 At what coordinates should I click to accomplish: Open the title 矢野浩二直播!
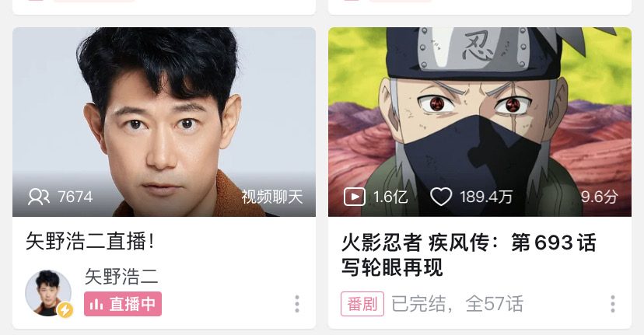pos(90,241)
